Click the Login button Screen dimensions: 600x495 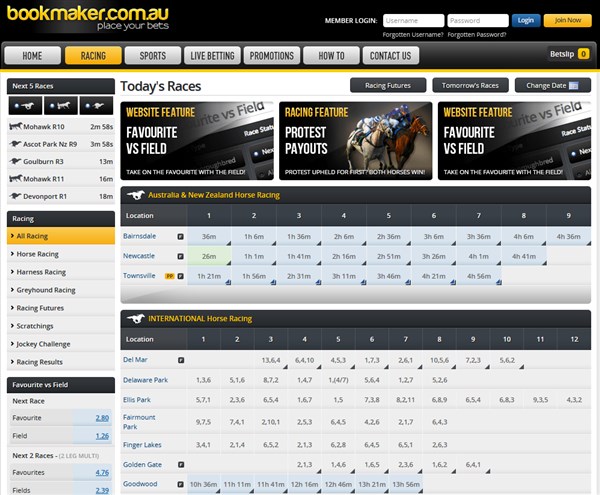click(x=526, y=20)
